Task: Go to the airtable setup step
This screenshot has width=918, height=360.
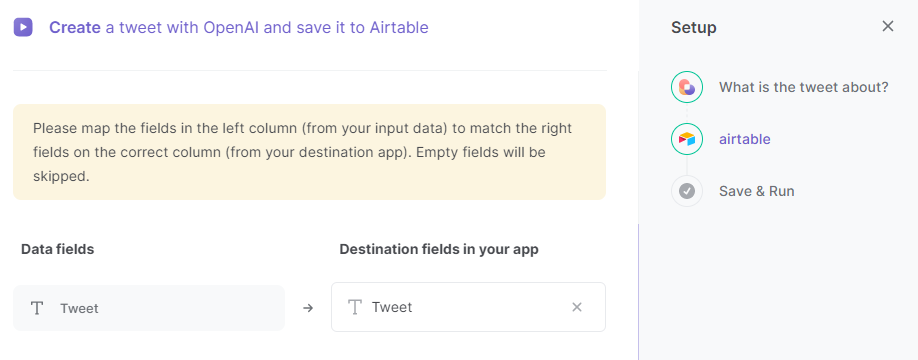Action: pyautogui.click(x=745, y=139)
